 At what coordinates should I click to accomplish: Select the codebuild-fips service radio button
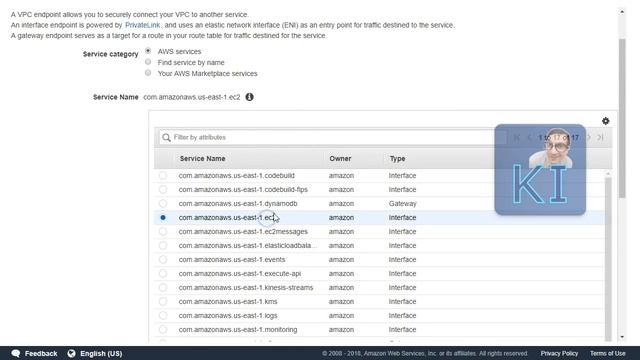click(x=163, y=189)
